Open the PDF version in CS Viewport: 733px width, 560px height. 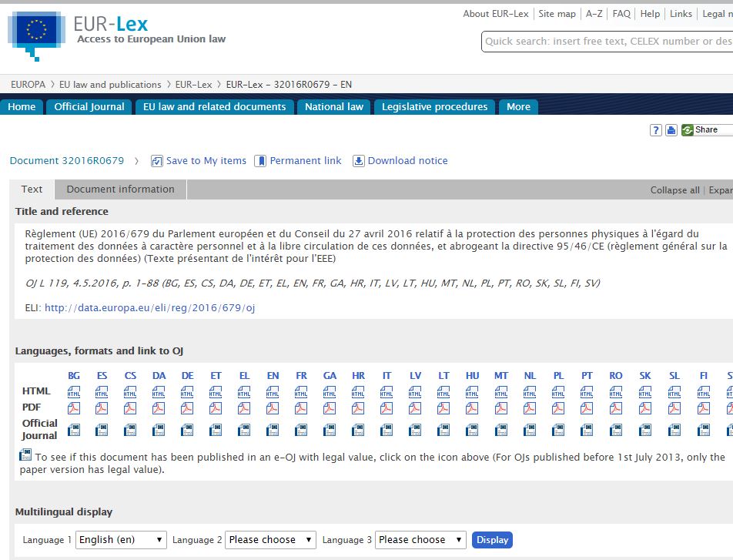point(130,408)
